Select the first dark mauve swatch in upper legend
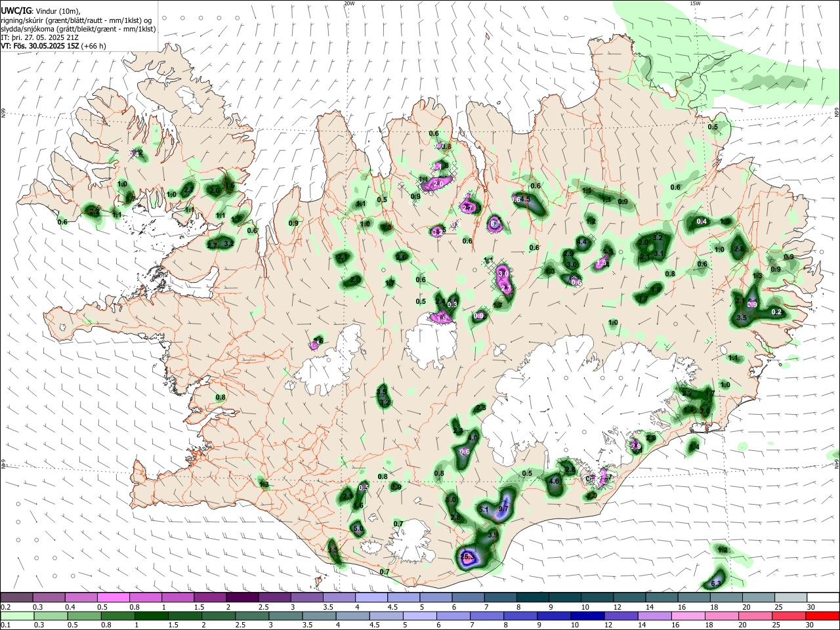840x630 pixels. (16, 598)
